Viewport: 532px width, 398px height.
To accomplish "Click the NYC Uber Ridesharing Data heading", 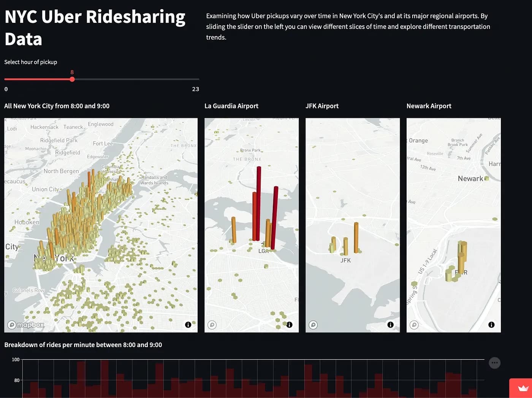I will point(95,28).
